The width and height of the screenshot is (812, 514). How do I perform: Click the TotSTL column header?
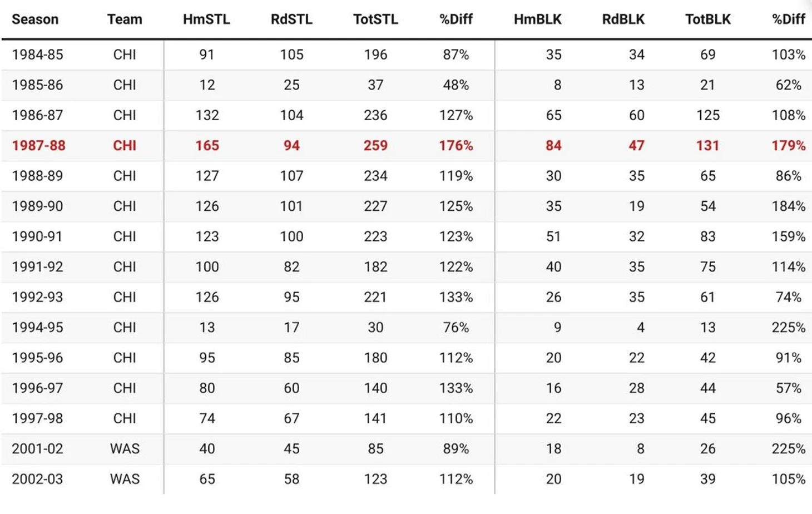pos(375,19)
